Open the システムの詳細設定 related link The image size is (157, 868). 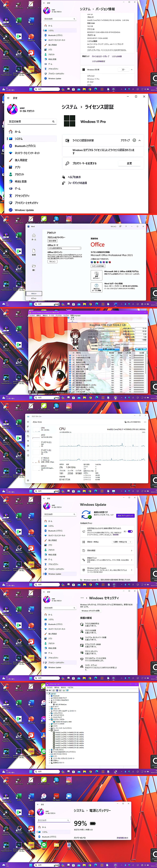tap(99, 61)
